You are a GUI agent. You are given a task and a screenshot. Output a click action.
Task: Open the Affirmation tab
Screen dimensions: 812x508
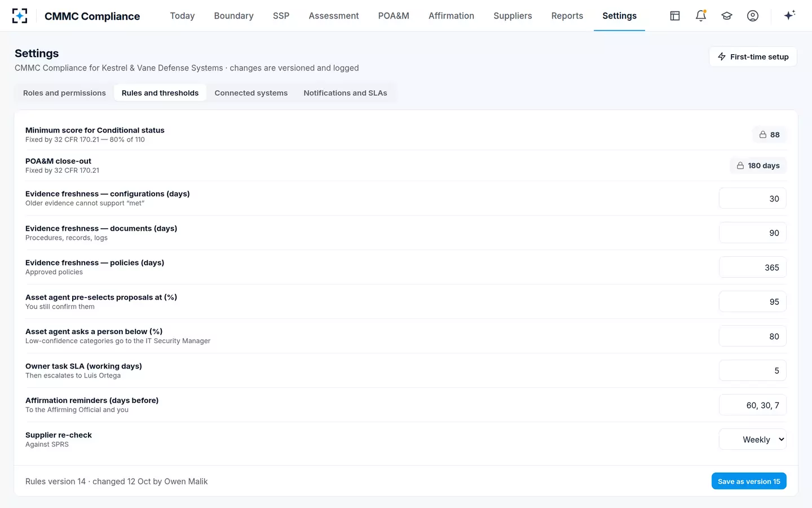451,16
